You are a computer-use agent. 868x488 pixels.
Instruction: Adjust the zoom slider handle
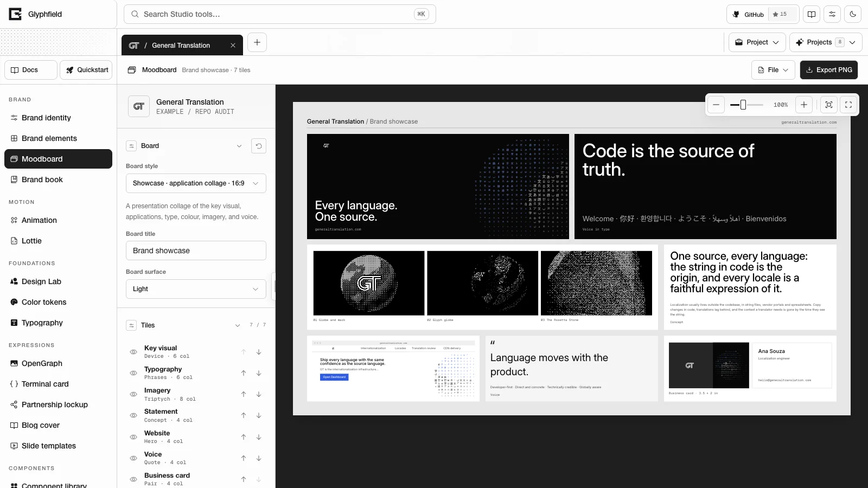[x=743, y=105]
